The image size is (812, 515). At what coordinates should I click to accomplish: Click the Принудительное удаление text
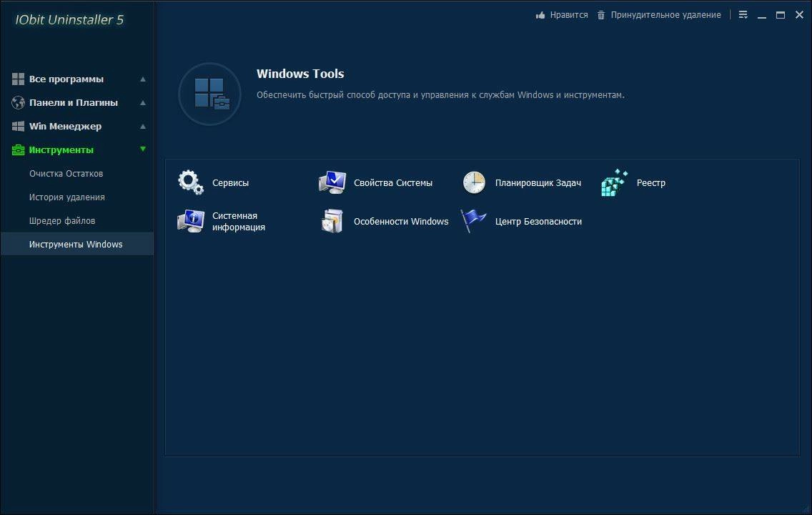666,15
